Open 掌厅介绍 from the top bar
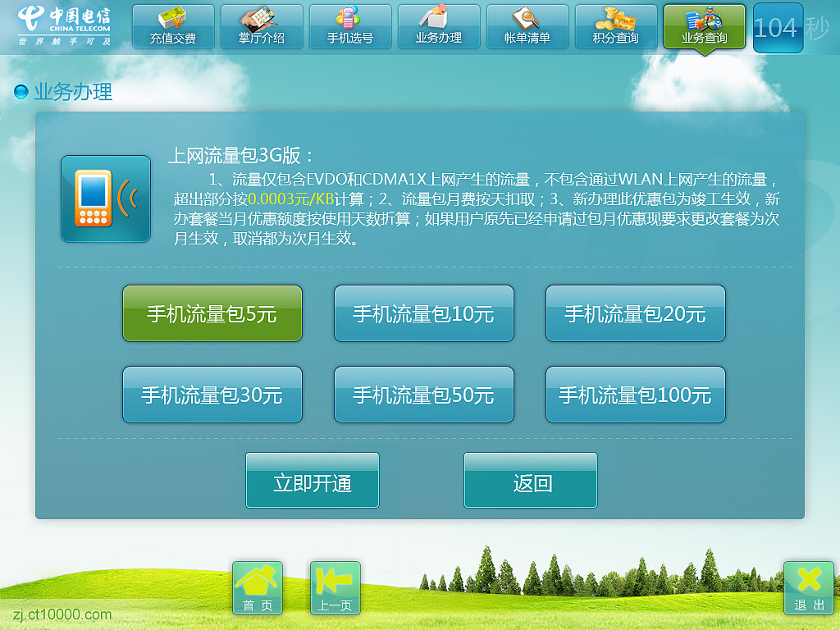Viewport: 840px width, 630px height. click(262, 27)
